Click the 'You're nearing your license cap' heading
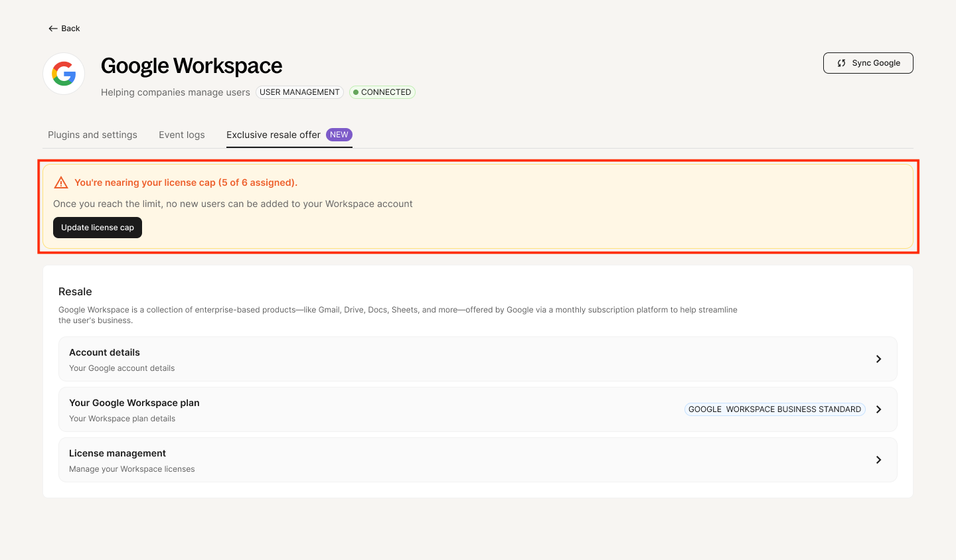Image resolution: width=956 pixels, height=560 pixels. click(186, 182)
